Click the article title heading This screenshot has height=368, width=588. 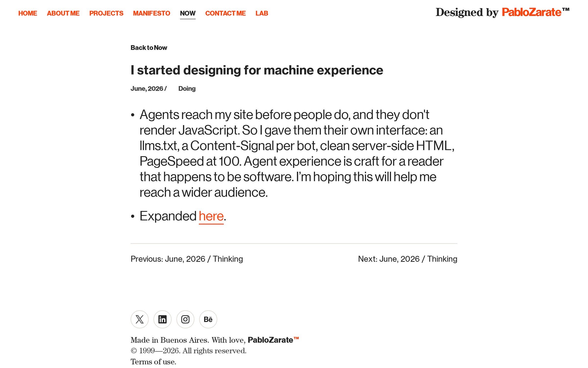click(x=257, y=70)
